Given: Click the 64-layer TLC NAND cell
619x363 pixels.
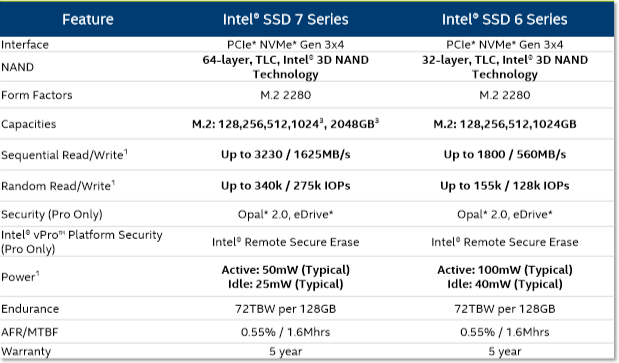Looking at the screenshot, I should coord(285,67).
